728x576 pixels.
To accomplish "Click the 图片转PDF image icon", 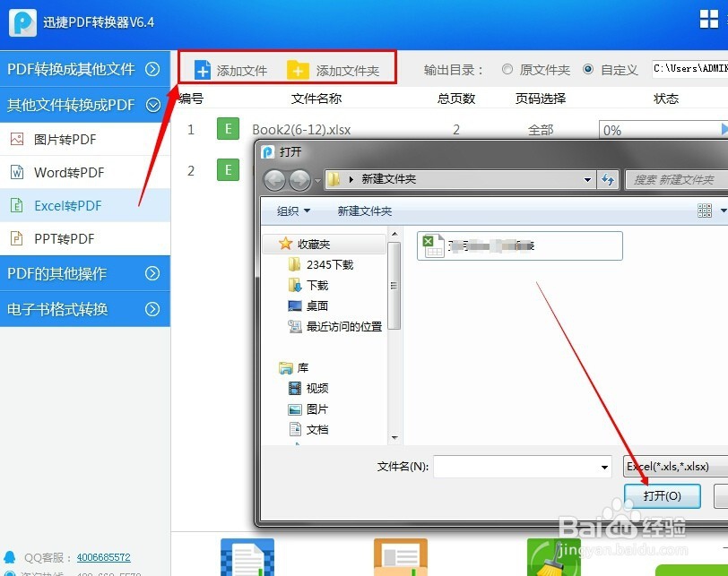I will (x=17, y=139).
